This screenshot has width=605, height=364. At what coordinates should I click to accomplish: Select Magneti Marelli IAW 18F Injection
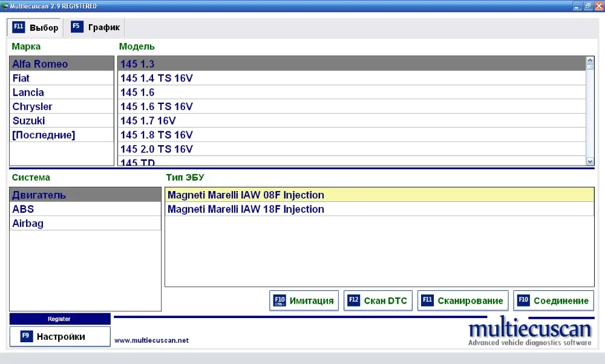(379, 209)
